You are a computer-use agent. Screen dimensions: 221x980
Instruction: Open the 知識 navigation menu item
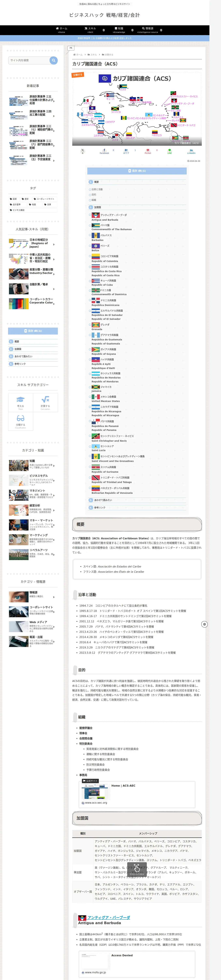(x=119, y=30)
